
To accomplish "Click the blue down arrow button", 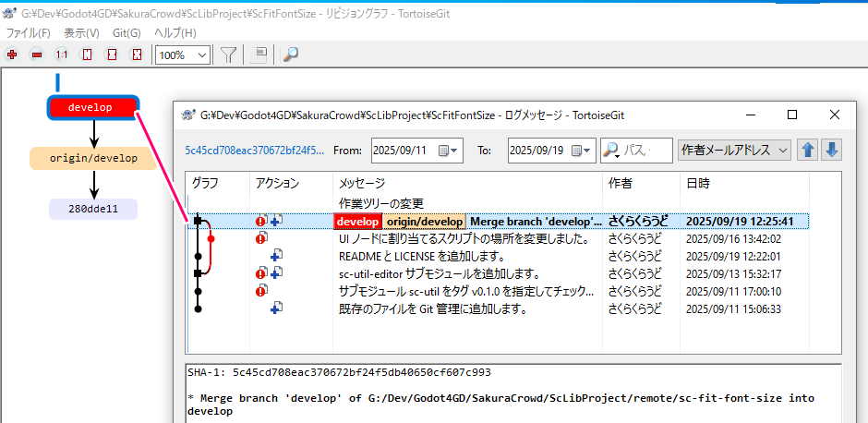I will pyautogui.click(x=831, y=150).
